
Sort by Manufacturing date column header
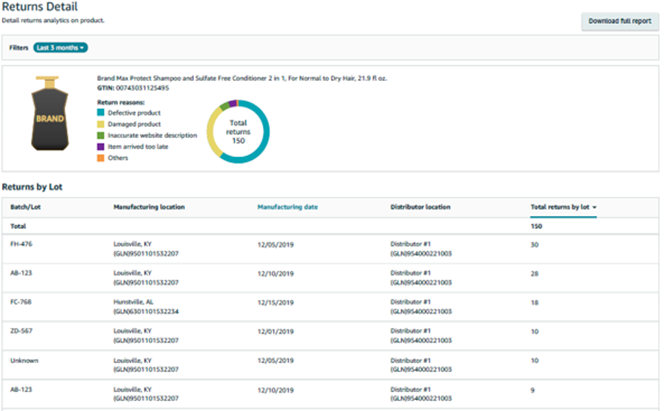click(x=287, y=207)
